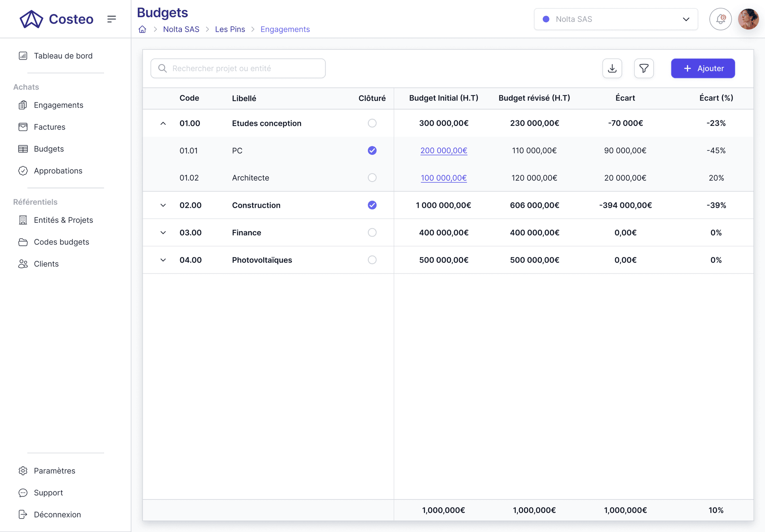
Task: Toggle Clôturé for Finance row
Action: (372, 232)
